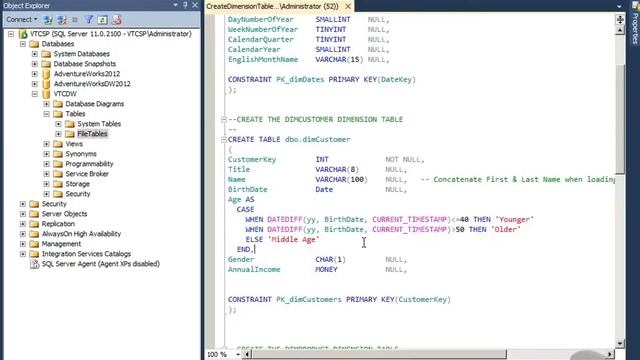Click the vertical scrollbar up arrow

(620, 31)
